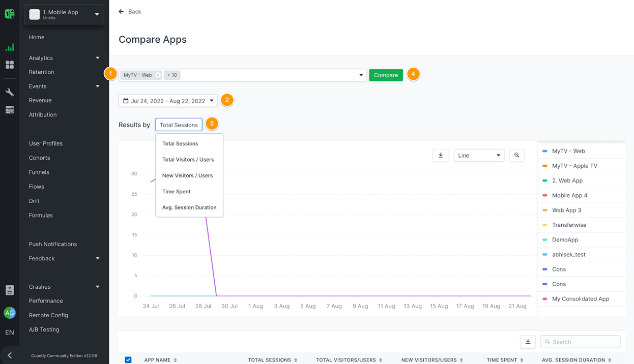Open the AG user avatar menu
This screenshot has width=634, height=364.
[x=10, y=313]
